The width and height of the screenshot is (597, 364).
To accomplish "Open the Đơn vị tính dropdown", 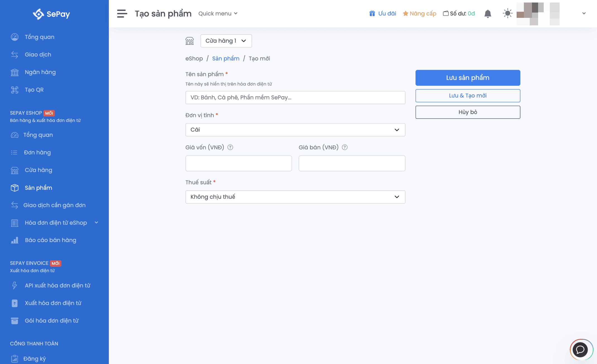I will [x=295, y=130].
